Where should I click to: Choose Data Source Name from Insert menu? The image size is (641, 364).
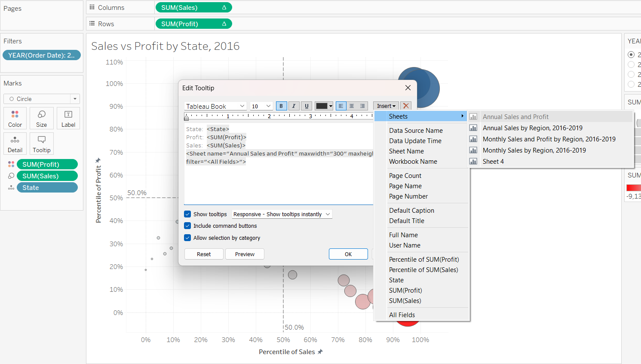[416, 131]
